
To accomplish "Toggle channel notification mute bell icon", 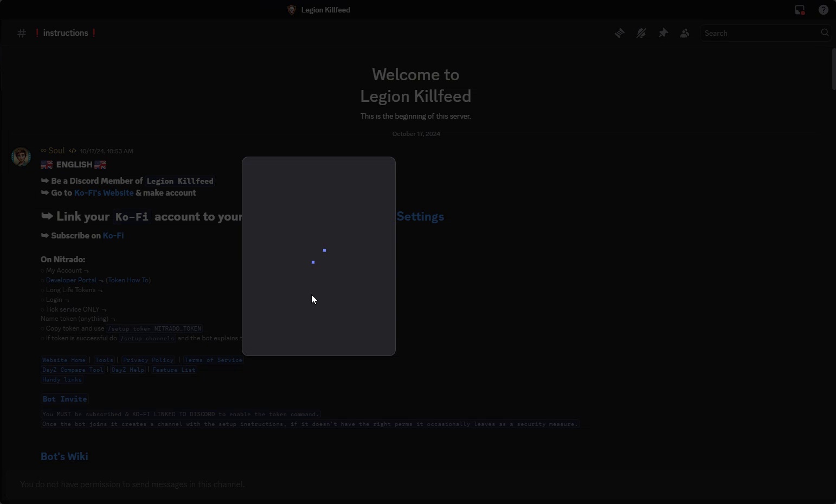I will click(641, 34).
